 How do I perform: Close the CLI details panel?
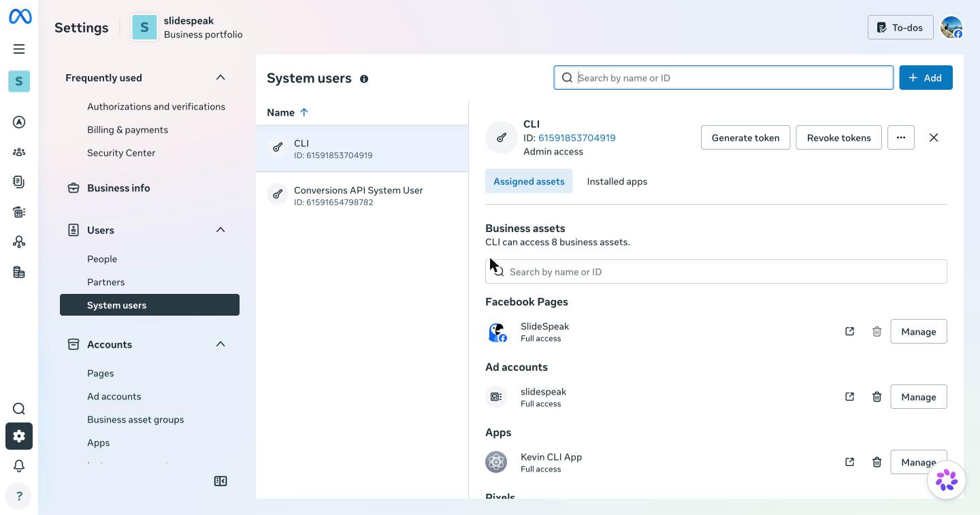click(934, 137)
